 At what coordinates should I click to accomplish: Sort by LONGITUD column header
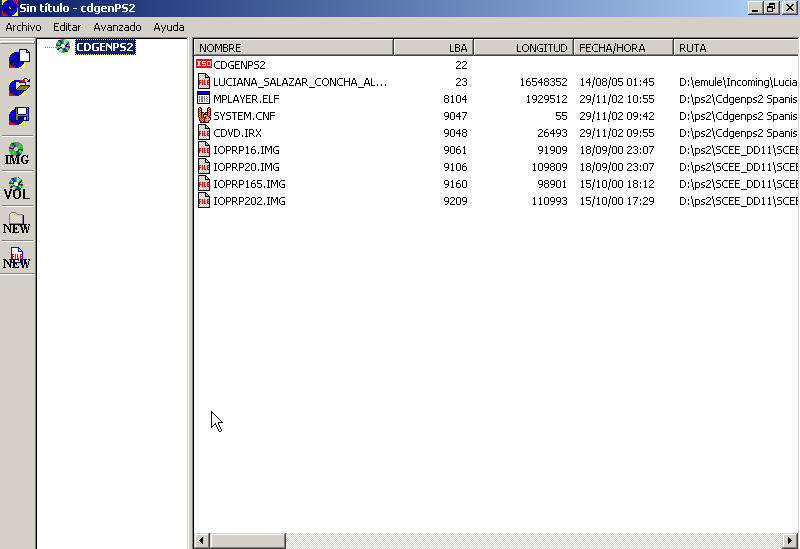tap(523, 47)
